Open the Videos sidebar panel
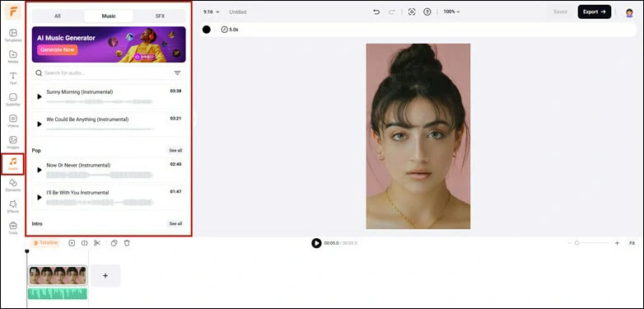 click(x=13, y=121)
